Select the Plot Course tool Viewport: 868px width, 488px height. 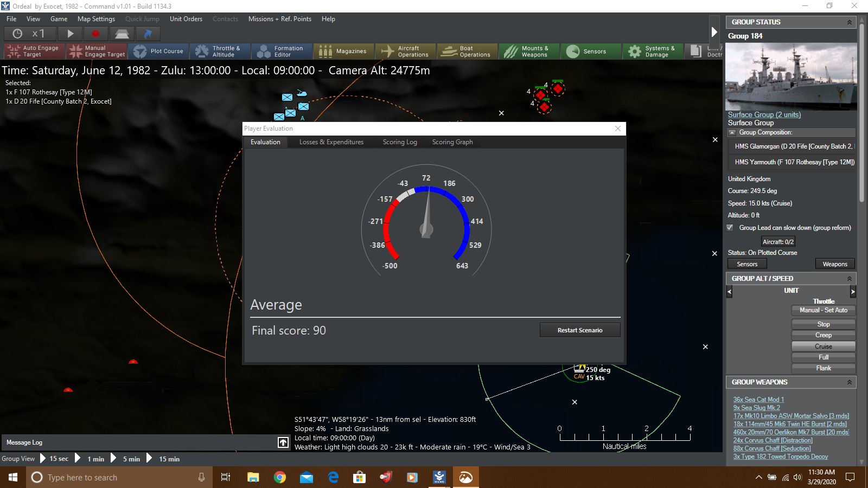159,51
